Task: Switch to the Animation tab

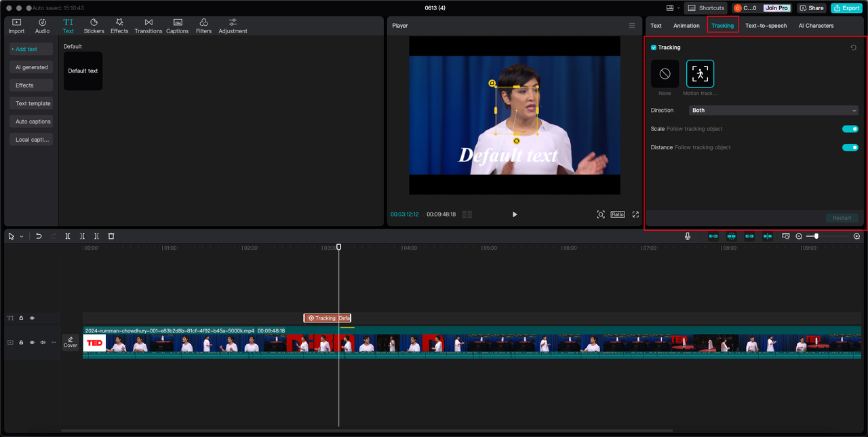Action: tap(686, 26)
